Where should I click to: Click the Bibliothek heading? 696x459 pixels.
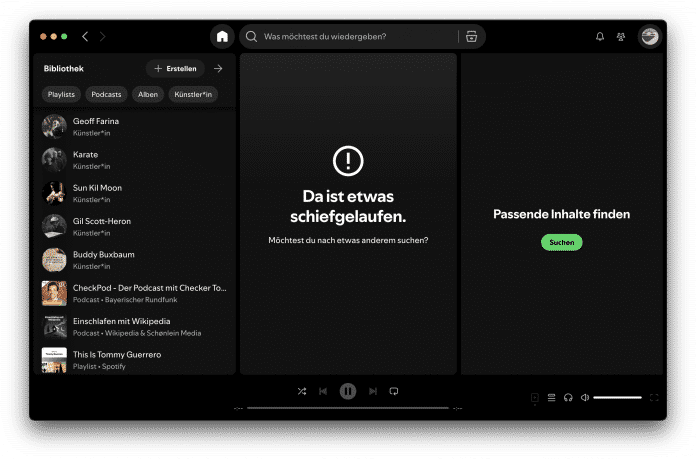tap(63, 68)
